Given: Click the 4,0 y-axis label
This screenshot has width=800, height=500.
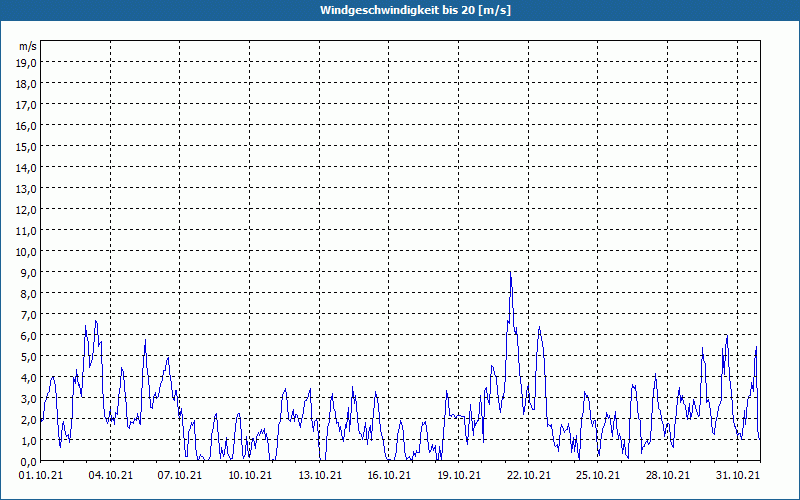Looking at the screenshot, I should click(29, 378).
